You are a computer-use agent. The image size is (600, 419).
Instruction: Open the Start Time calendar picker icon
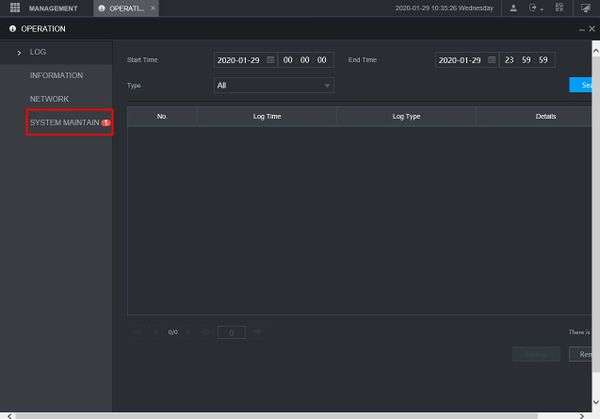pos(271,60)
